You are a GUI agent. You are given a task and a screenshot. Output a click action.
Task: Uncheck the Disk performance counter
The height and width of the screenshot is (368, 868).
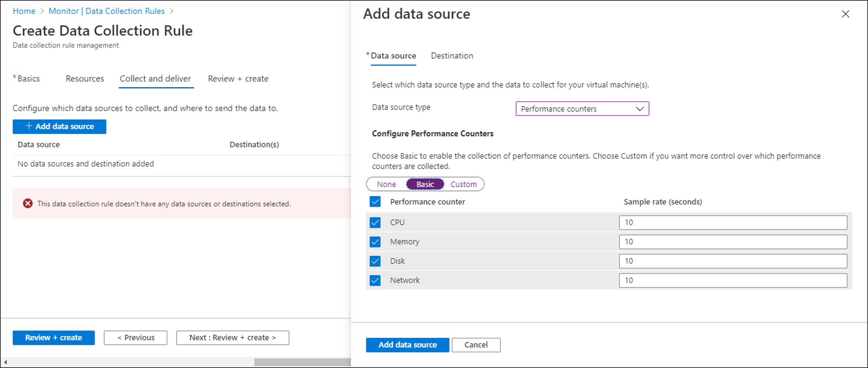[375, 261]
